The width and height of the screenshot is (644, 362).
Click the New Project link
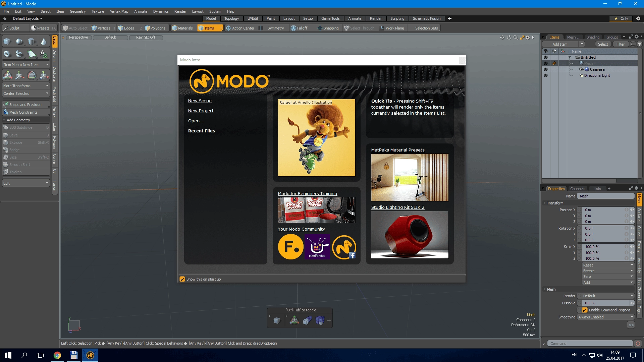point(201,111)
